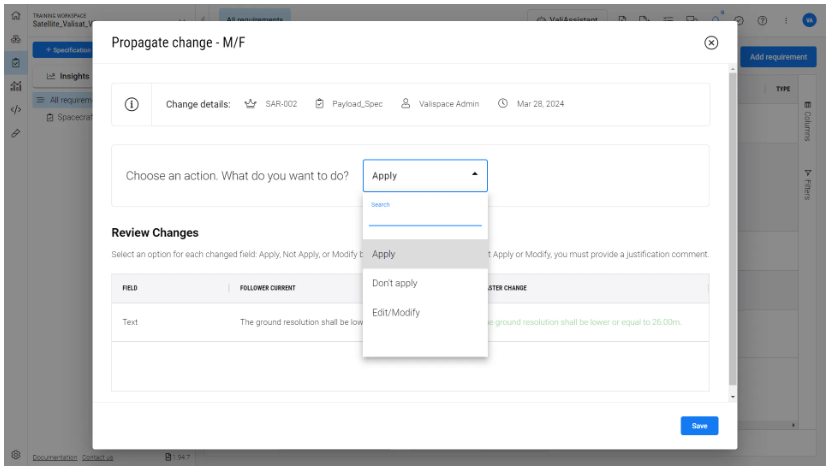This screenshot has height=468, width=832.
Task: Click the clipboard icon next to Payload_Spec
Action: tap(319, 103)
